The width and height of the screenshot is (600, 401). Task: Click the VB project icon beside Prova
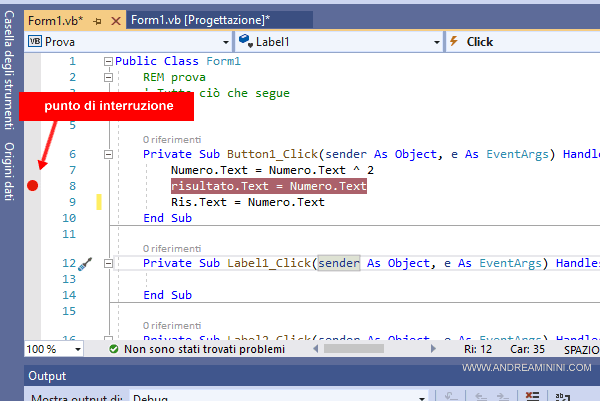34,42
